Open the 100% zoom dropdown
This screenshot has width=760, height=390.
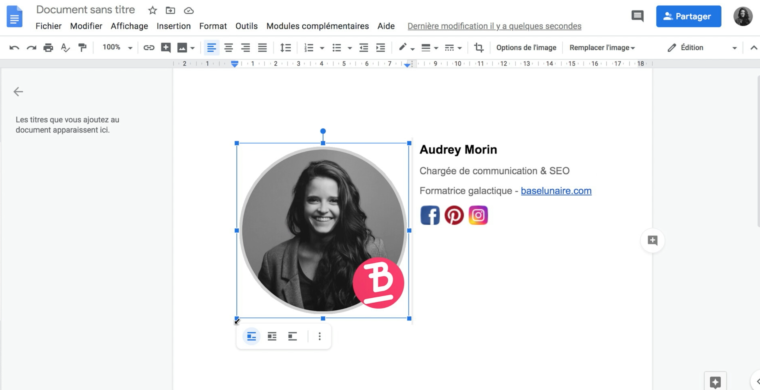tap(117, 47)
